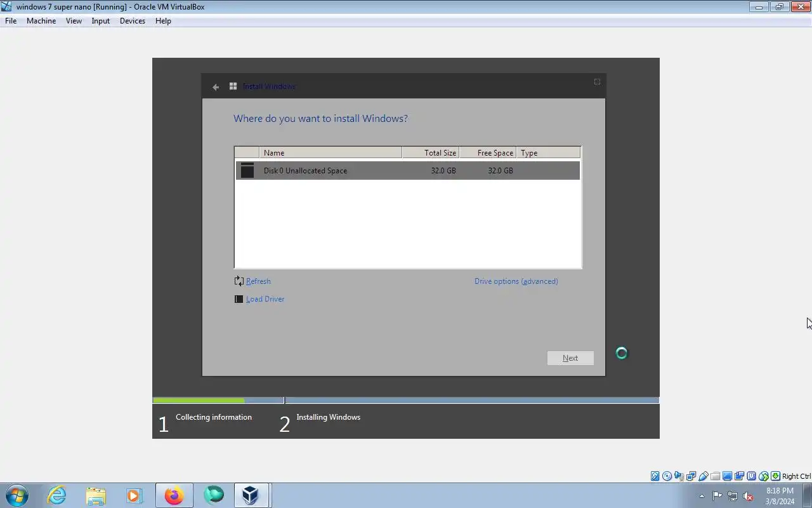Go back using installer back arrow

coord(216,86)
